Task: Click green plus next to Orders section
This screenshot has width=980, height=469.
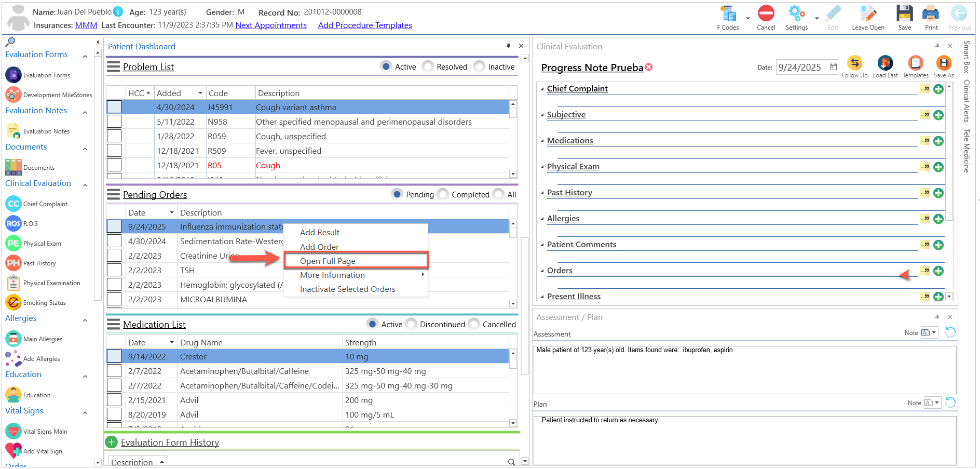Action: 938,271
